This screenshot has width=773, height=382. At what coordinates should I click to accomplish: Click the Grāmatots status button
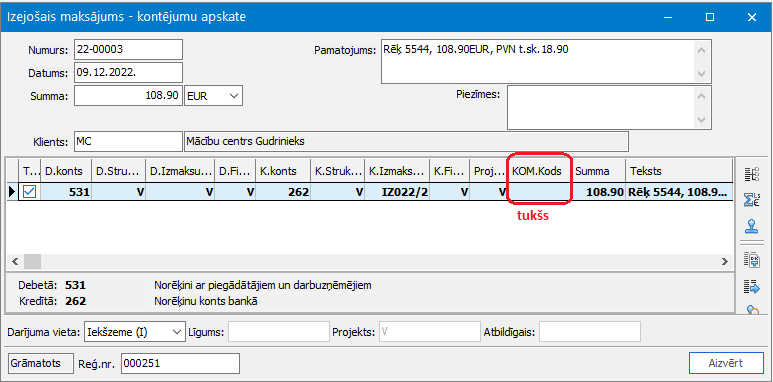coord(41,364)
